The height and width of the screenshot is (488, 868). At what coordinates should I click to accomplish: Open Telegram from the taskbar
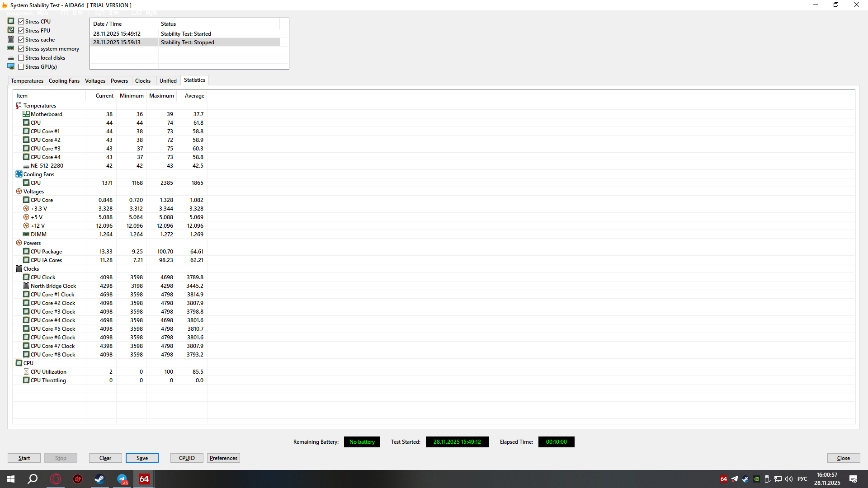click(x=122, y=479)
